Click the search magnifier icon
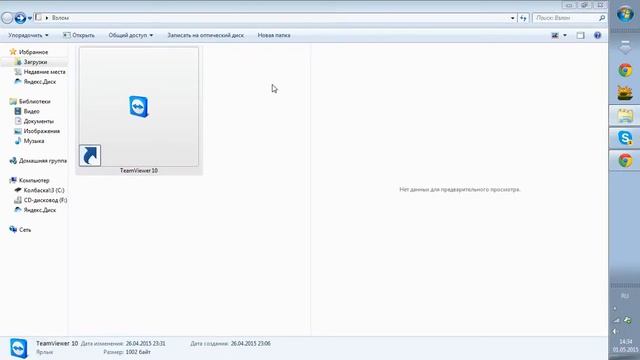Screen dimensions: 640x360 [602, 18]
